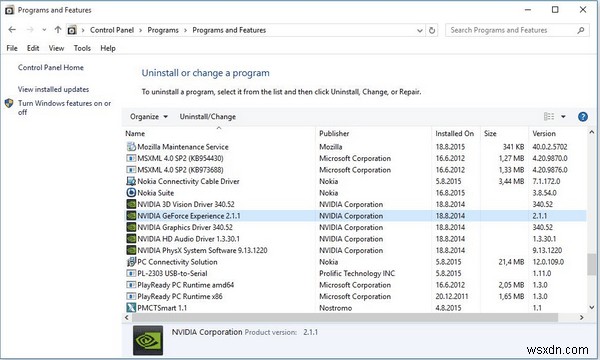This screenshot has height=360, width=600.
Task: Click the Forward navigation arrow
Action: 30,30
